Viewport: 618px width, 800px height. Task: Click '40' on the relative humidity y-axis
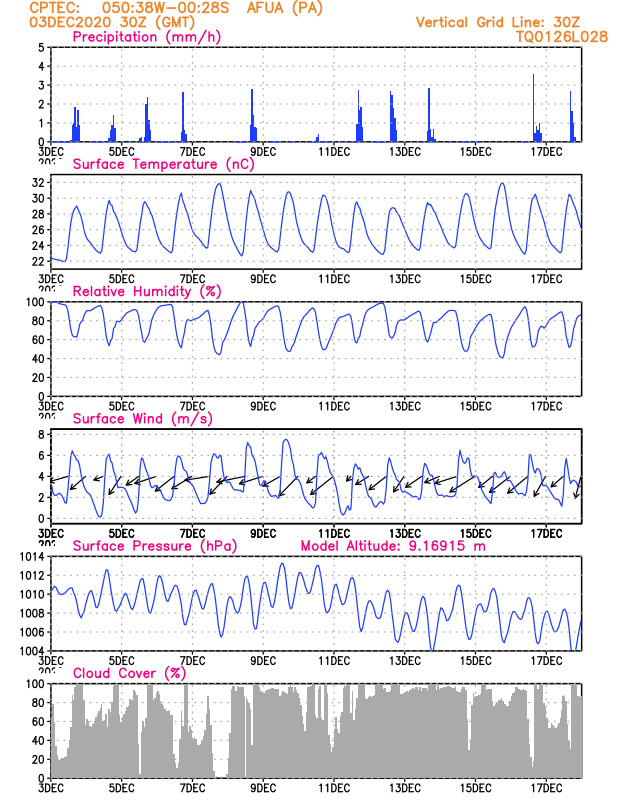pyautogui.click(x=38, y=359)
